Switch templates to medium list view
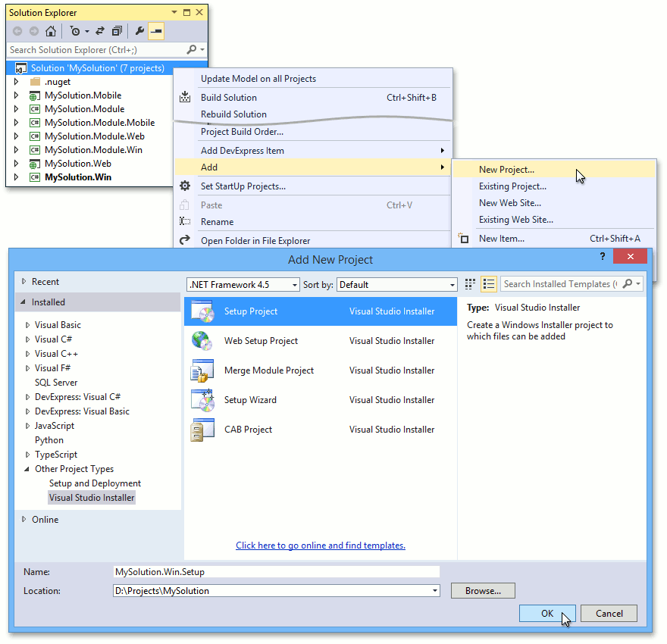Image resolution: width=667 pixels, height=644 pixels. (489, 284)
